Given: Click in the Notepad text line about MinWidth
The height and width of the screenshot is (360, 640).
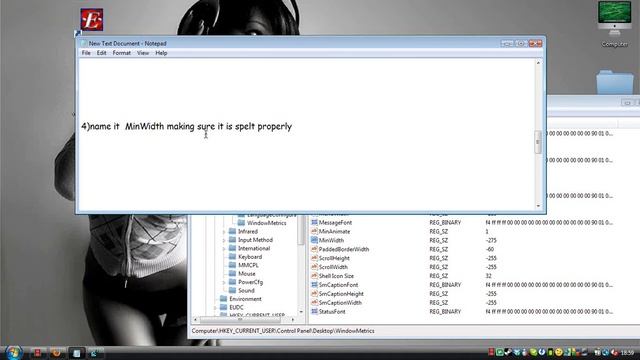Looking at the screenshot, I should pyautogui.click(x=187, y=127).
